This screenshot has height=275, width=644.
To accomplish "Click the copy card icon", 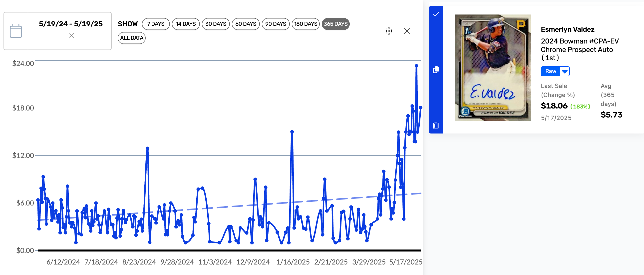I will (435, 70).
